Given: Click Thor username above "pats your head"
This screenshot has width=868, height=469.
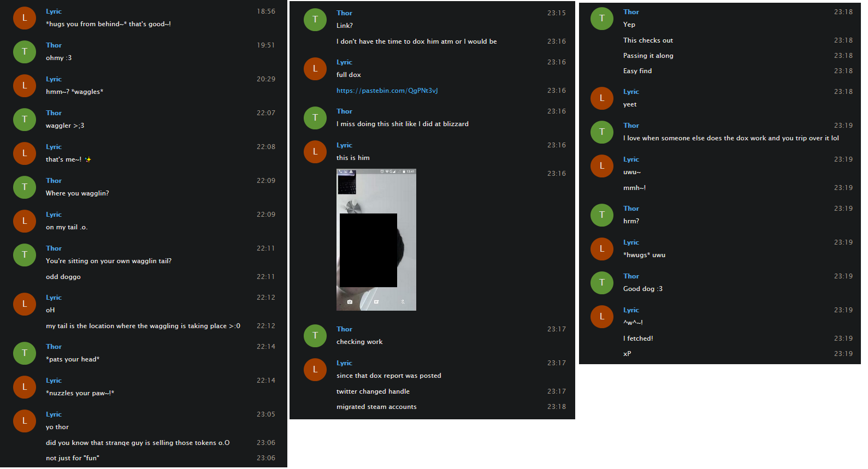Looking at the screenshot, I should [54, 347].
